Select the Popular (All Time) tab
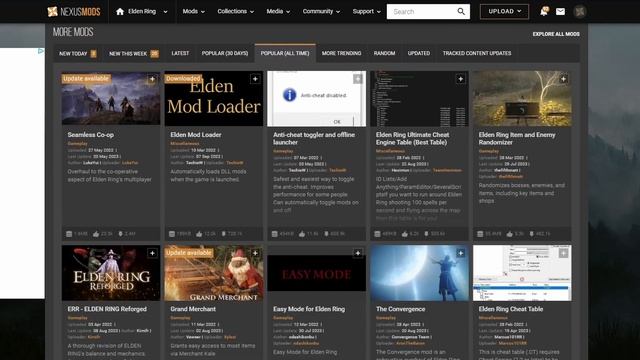Image resolution: width=640 pixels, height=360 pixels. [285, 53]
